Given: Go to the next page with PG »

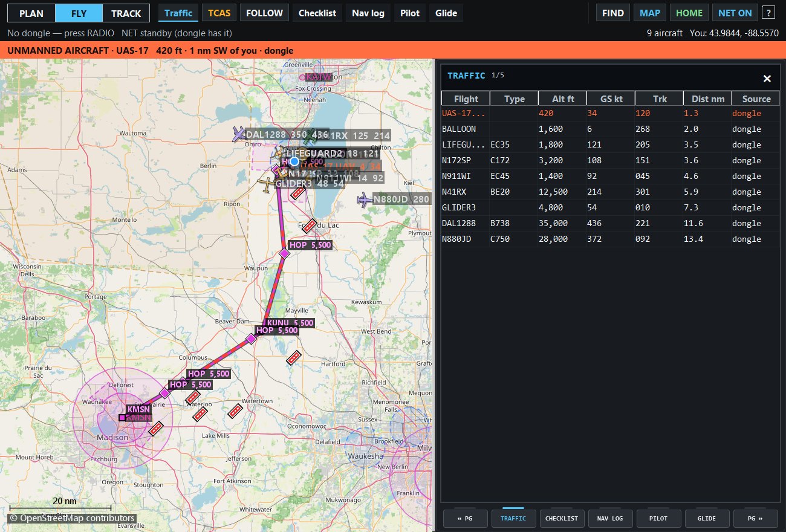Looking at the screenshot, I should pyautogui.click(x=756, y=519).
